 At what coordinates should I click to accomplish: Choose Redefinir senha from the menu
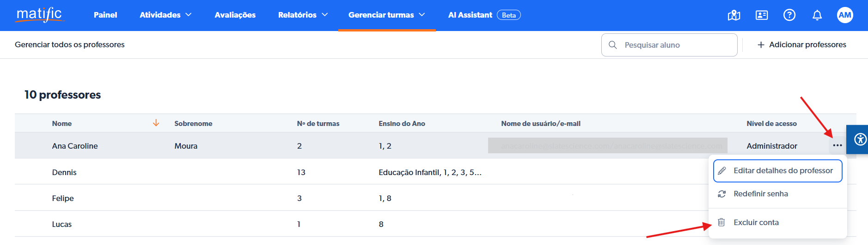(760, 194)
